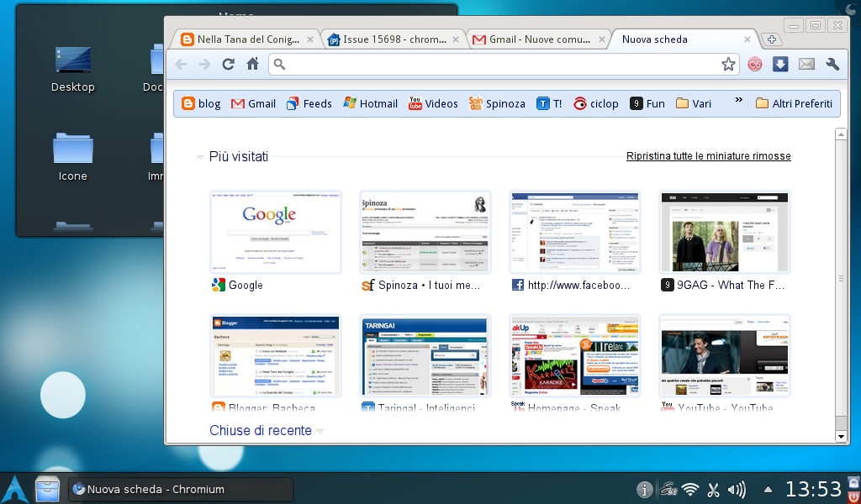Close the Gmail tab
Image resolution: width=861 pixels, height=504 pixels.
coord(602,39)
